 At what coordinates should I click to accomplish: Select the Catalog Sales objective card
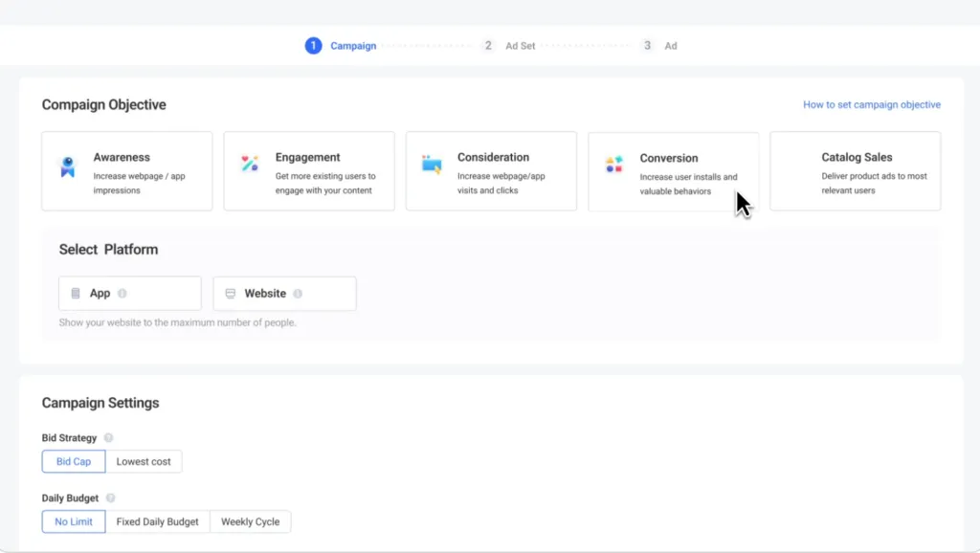[855, 171]
